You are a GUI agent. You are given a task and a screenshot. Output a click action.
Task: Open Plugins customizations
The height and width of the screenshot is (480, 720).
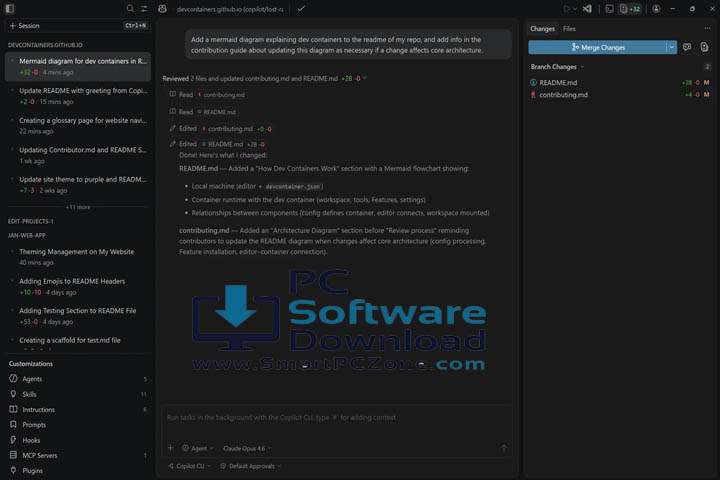(x=78, y=470)
